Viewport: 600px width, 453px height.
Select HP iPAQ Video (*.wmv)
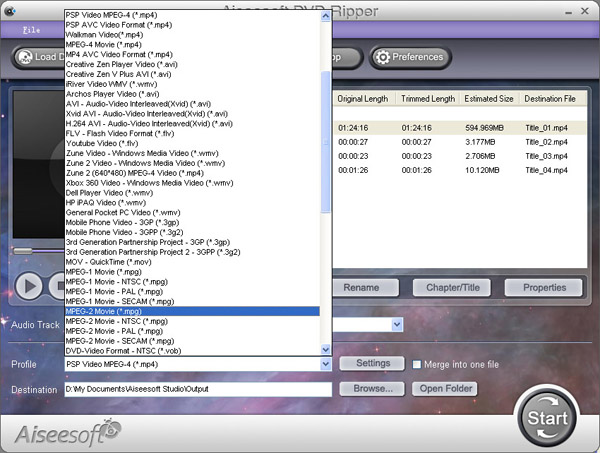pos(192,203)
